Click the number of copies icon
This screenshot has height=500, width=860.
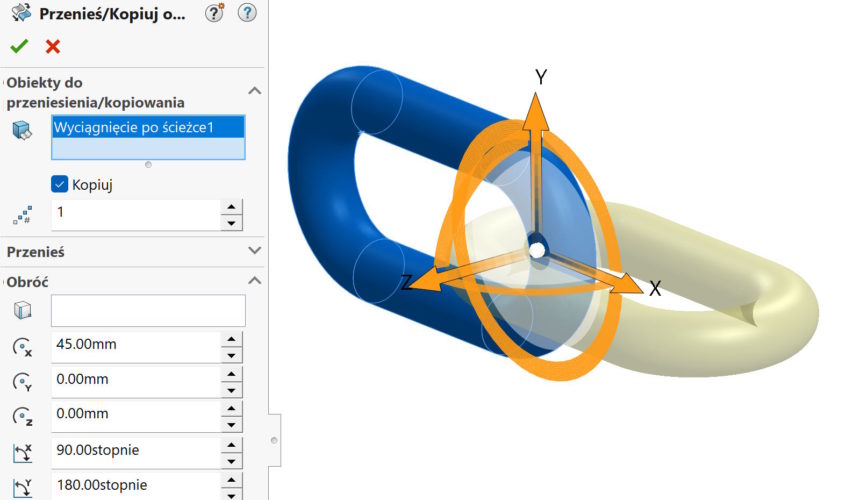pos(21,214)
